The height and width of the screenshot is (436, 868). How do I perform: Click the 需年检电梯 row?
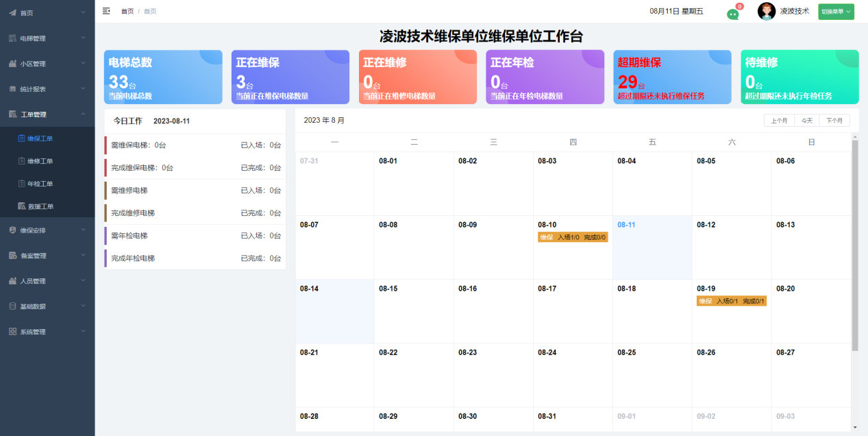click(x=195, y=236)
